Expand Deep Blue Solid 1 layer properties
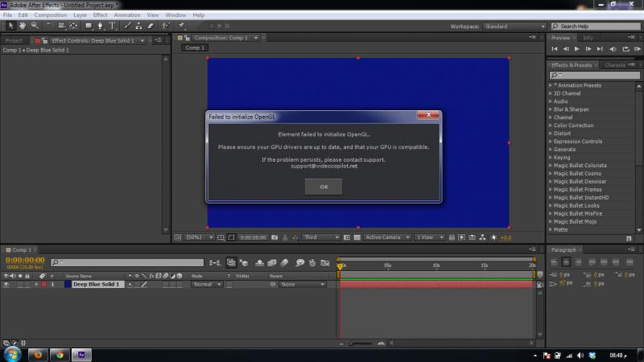The height and width of the screenshot is (362, 644). 36,285
